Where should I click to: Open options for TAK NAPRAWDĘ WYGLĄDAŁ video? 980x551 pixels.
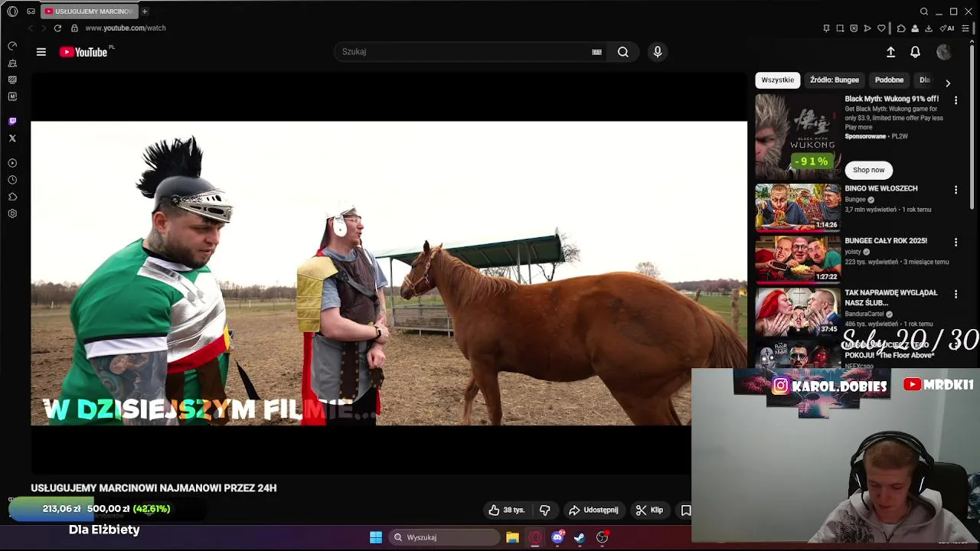point(955,294)
